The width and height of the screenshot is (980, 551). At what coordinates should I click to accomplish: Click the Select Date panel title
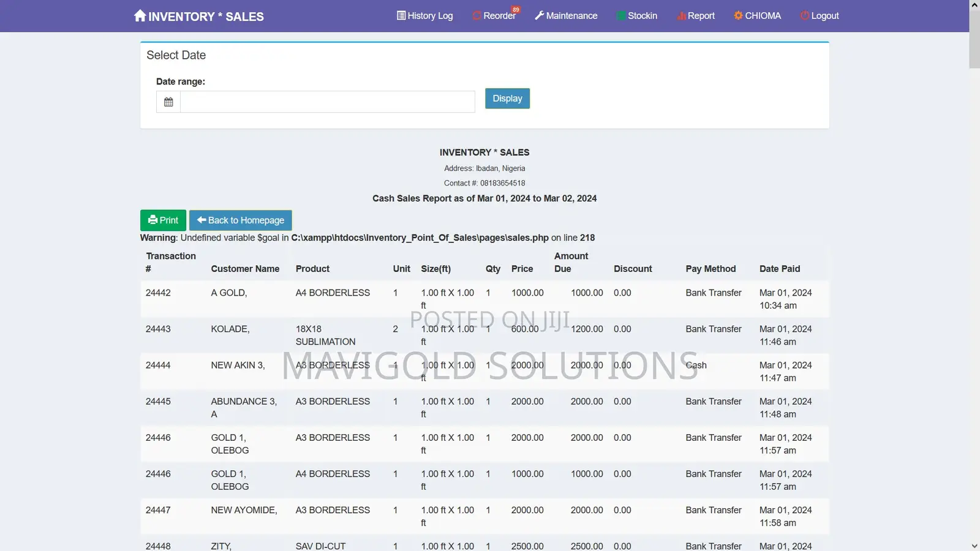[176, 55]
